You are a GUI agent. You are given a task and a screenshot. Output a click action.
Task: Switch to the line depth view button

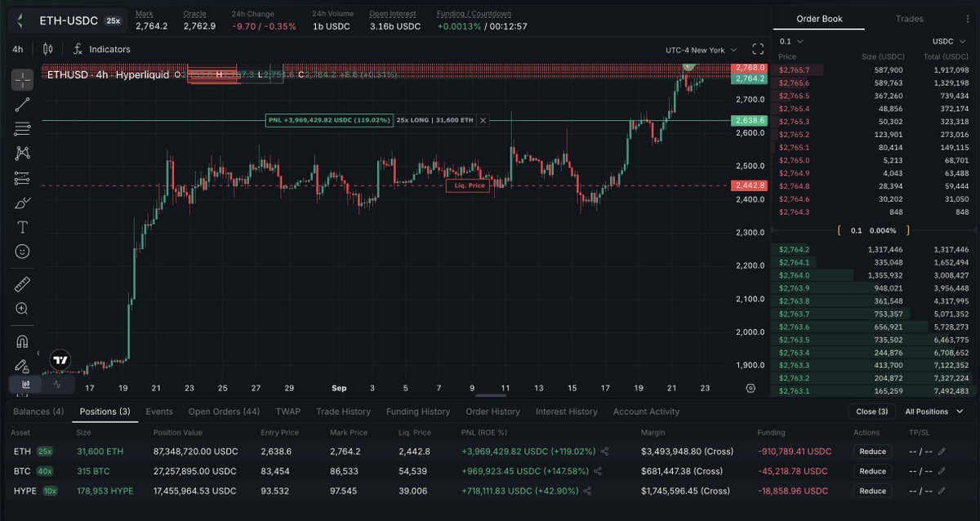(x=58, y=384)
